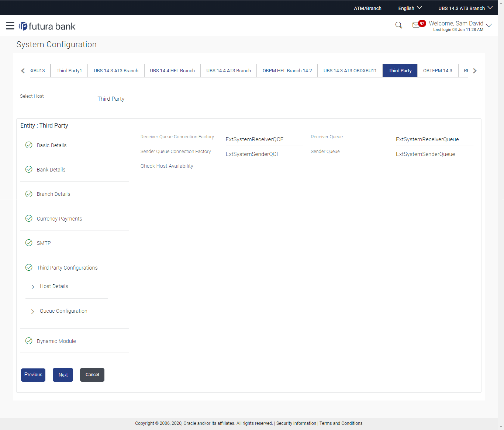504x430 pixels.
Task: Click the Next button
Action: [x=63, y=375]
